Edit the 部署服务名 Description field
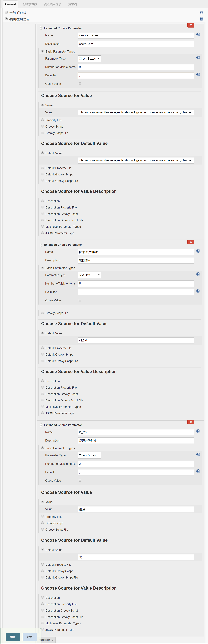Image resolution: width=208 pixels, height=644 pixels. coord(136,44)
